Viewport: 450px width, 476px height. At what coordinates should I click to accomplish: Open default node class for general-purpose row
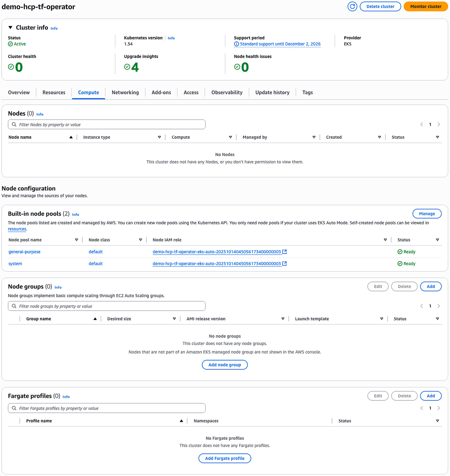pos(96,252)
